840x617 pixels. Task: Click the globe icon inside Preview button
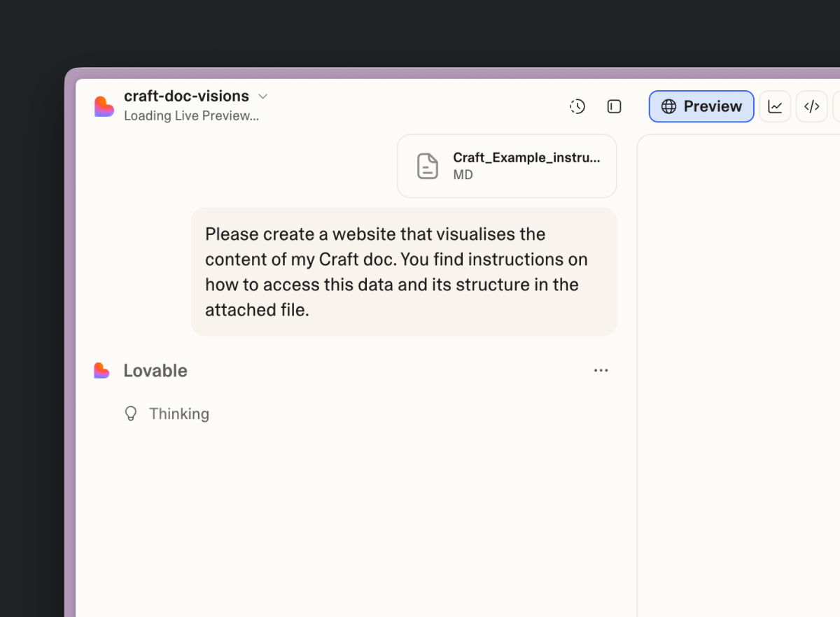pyautogui.click(x=669, y=106)
